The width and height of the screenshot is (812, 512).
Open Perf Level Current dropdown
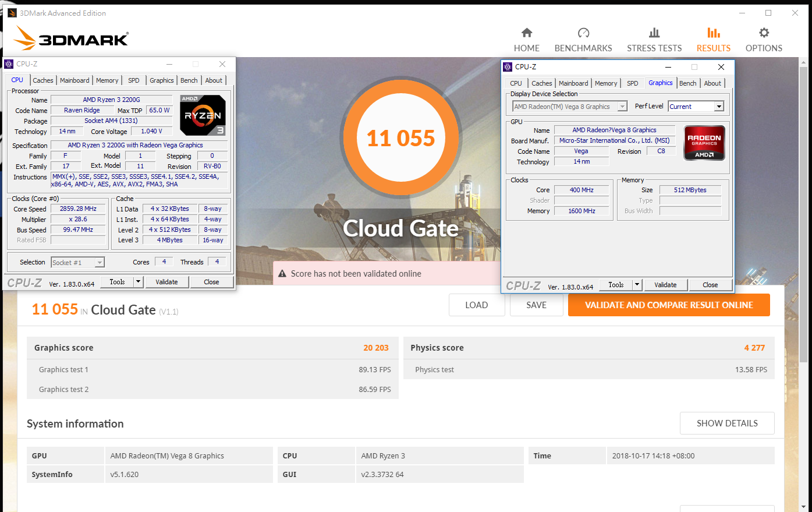[719, 107]
